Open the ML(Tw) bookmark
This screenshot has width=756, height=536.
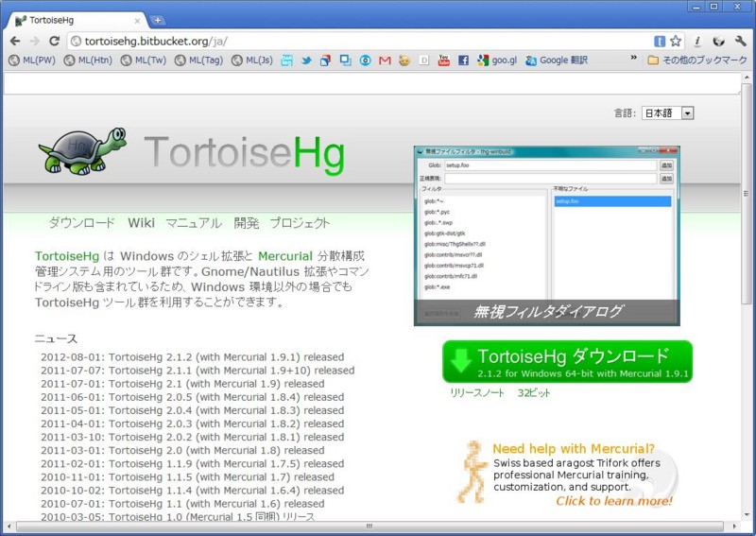(144, 61)
